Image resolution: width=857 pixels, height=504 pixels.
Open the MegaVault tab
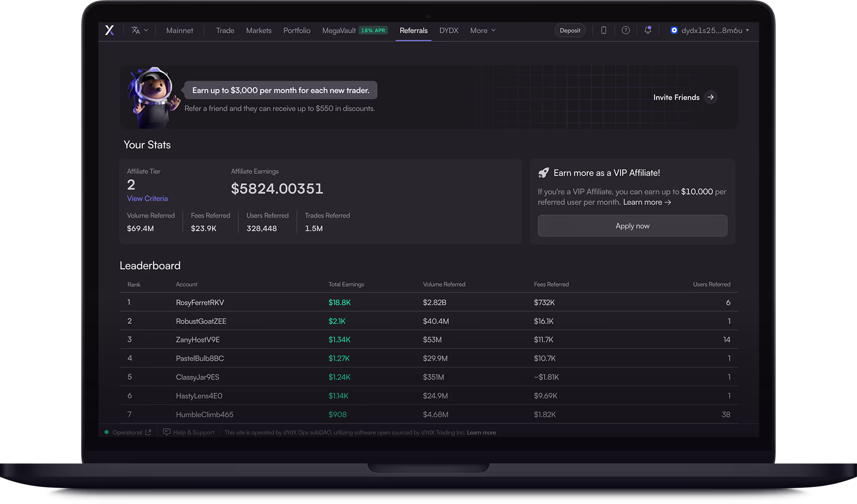click(x=339, y=31)
